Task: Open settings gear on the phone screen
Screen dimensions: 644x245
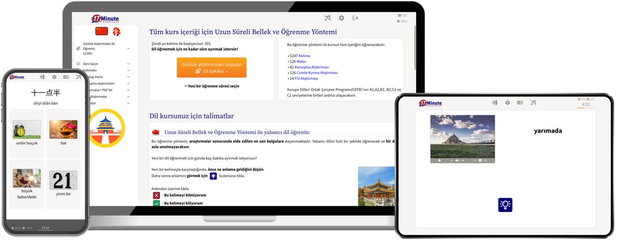Action: (x=54, y=77)
